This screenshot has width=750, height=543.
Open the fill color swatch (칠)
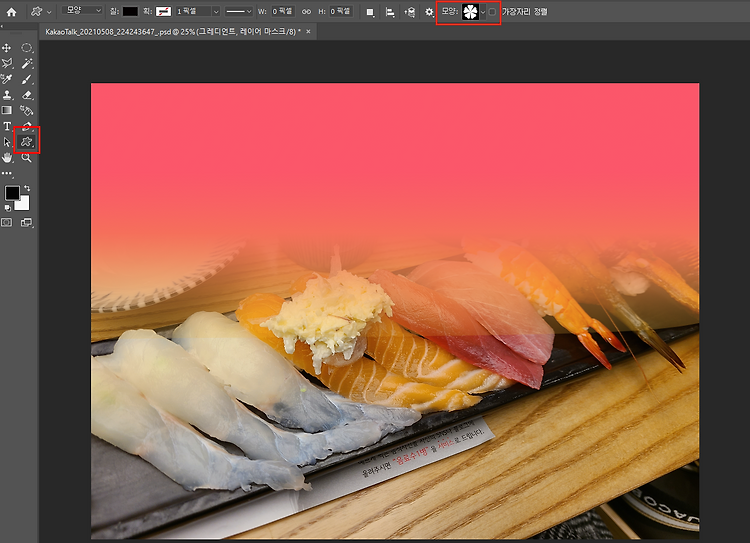click(130, 11)
